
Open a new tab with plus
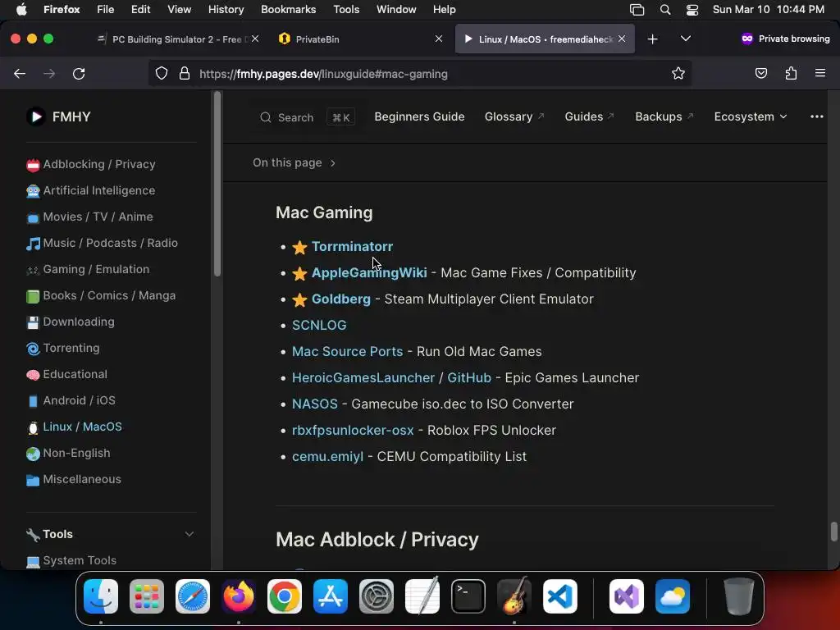pos(652,39)
